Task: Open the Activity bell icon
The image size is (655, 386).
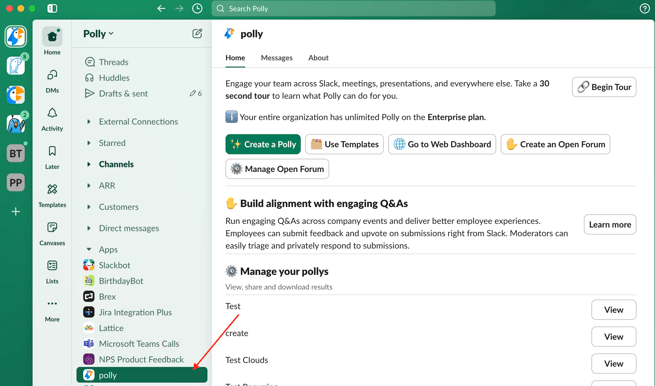Action: tap(52, 113)
